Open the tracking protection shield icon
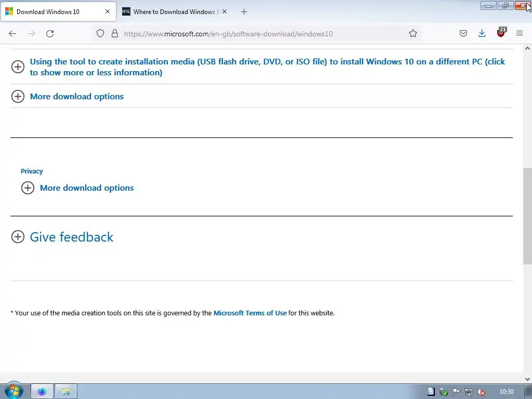532x399 pixels. click(x=100, y=33)
